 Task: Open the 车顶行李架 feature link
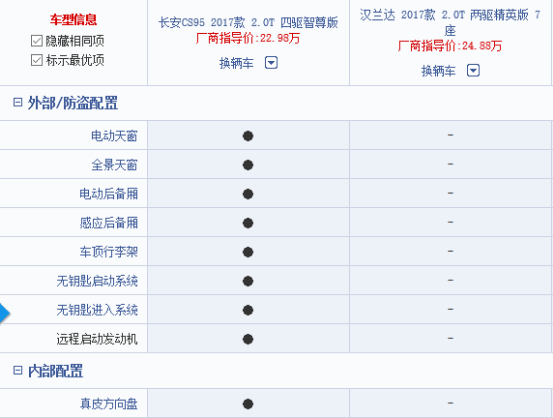pos(109,252)
